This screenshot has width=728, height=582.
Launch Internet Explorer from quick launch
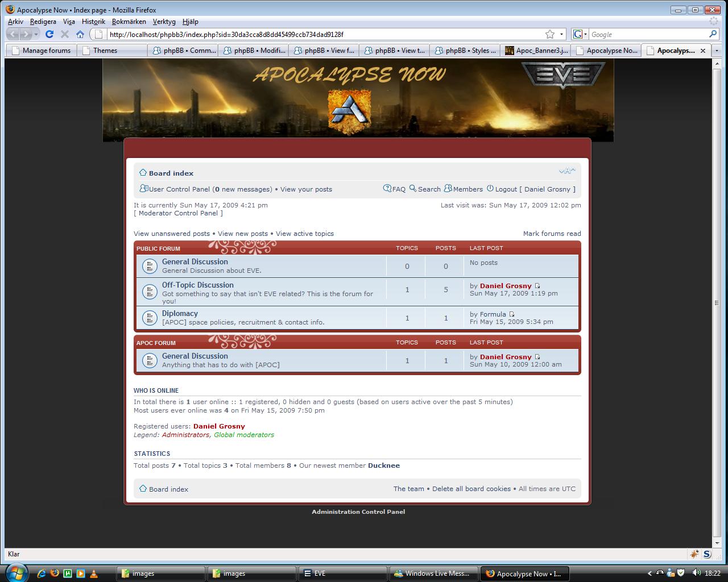[x=42, y=573]
